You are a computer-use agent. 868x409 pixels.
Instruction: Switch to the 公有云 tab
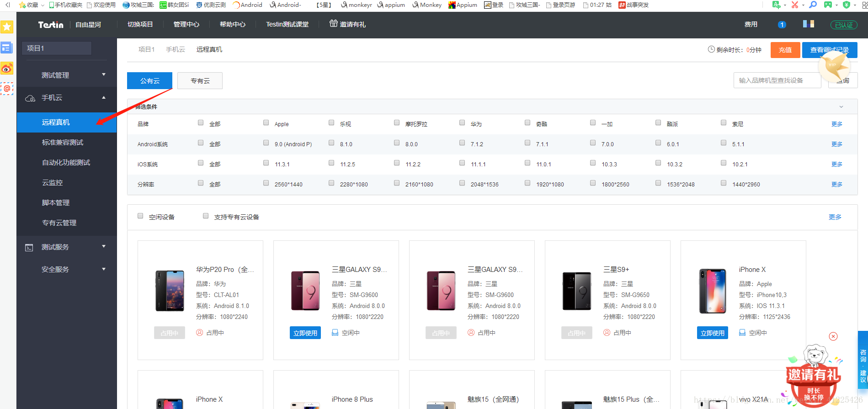click(x=150, y=81)
